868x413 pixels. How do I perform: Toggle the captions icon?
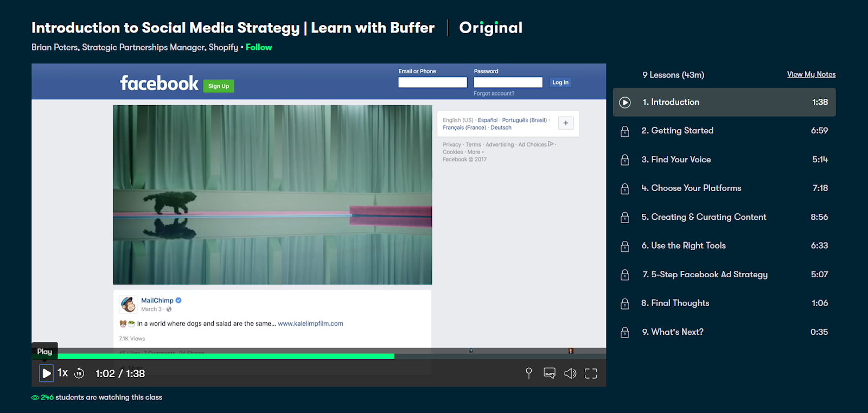[x=550, y=373]
